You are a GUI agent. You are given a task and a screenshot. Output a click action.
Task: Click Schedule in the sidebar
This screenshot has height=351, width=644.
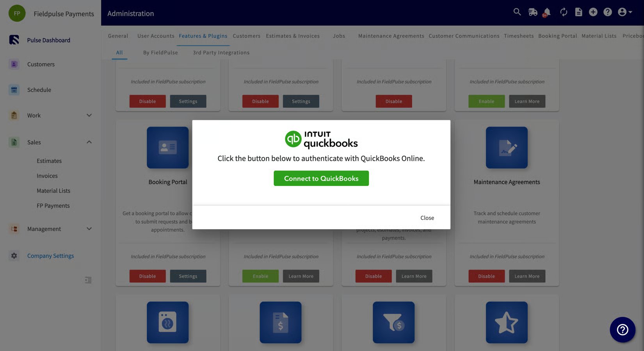click(39, 90)
